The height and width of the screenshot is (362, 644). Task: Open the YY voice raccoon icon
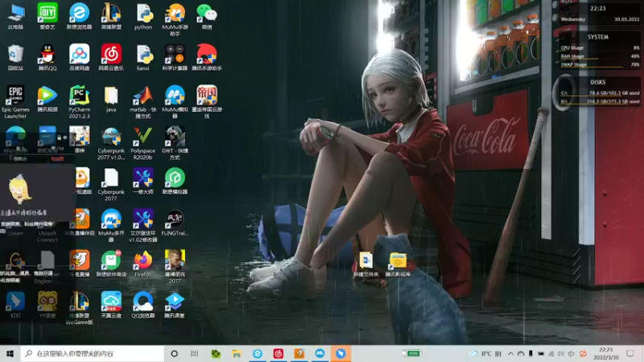47,305
